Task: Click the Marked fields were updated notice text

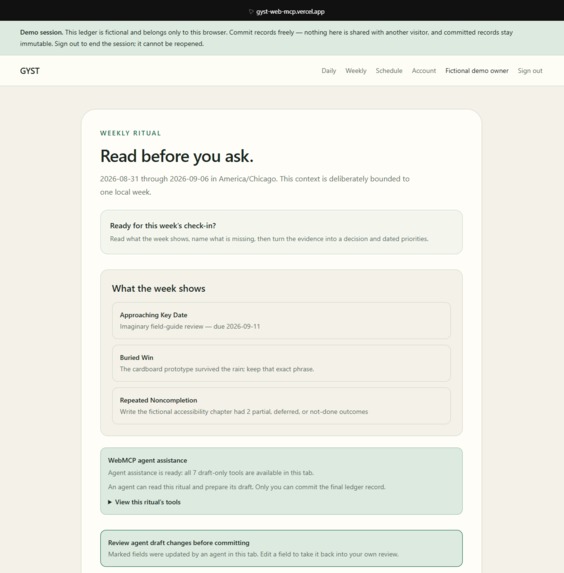Action: point(253,554)
